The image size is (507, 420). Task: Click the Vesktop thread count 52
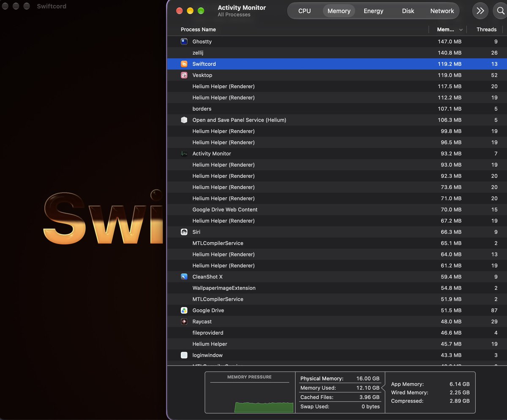click(x=494, y=75)
